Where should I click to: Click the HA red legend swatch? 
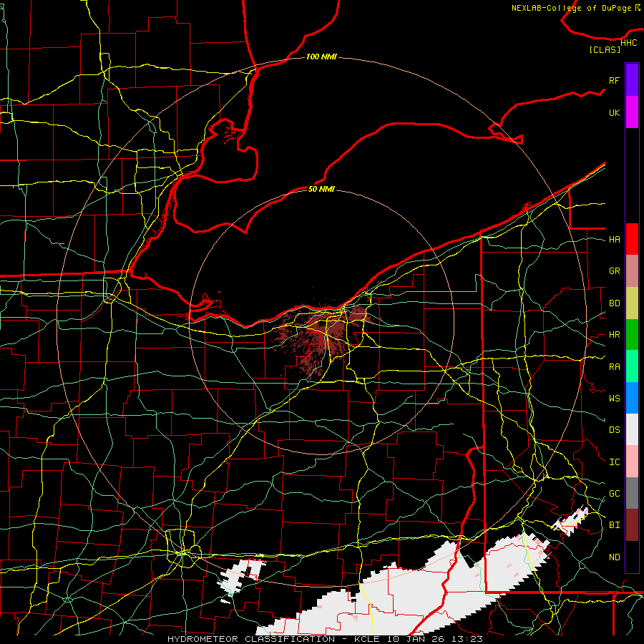coord(632,239)
